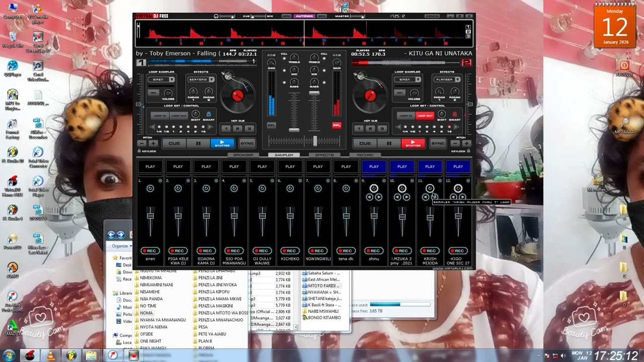Toggle Smart loop lock on deck 2
This screenshot has height=362, width=644.
[454, 115]
